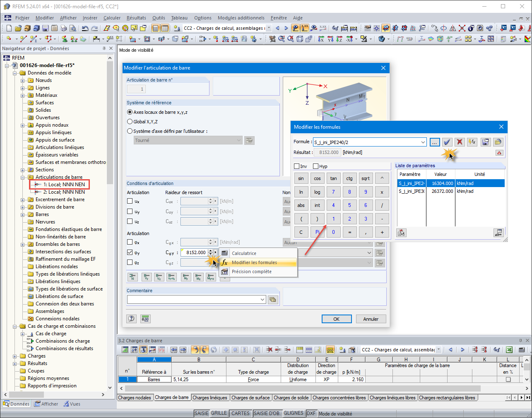Click the N hinge quick-set icon
Screen dimensions: 532x418
click(x=132, y=277)
